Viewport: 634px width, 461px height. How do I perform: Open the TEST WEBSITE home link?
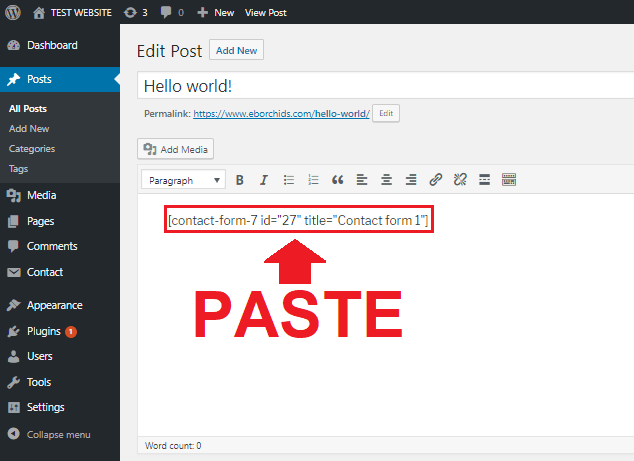72,13
